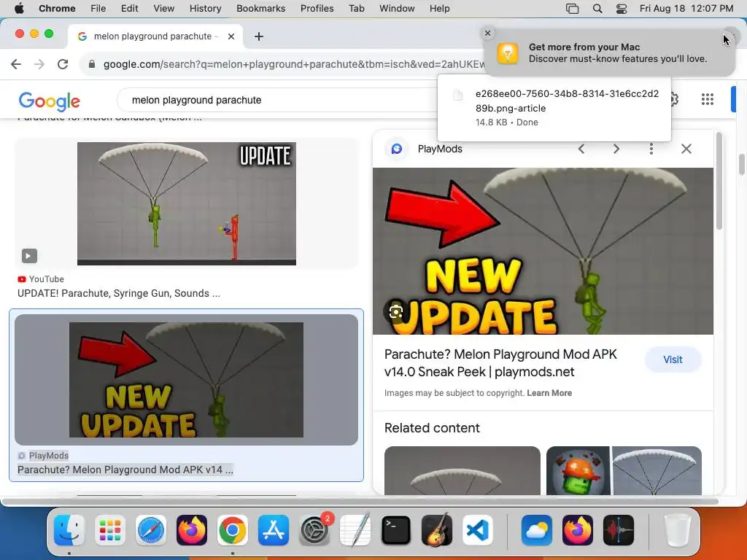Open the Parachute? Melon Playground Mod APK title link
747x560 pixels.
[x=500, y=363]
